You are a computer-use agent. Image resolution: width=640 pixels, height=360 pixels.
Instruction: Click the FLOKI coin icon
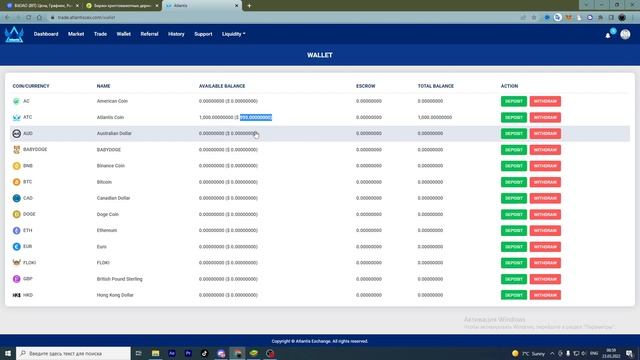[16, 263]
